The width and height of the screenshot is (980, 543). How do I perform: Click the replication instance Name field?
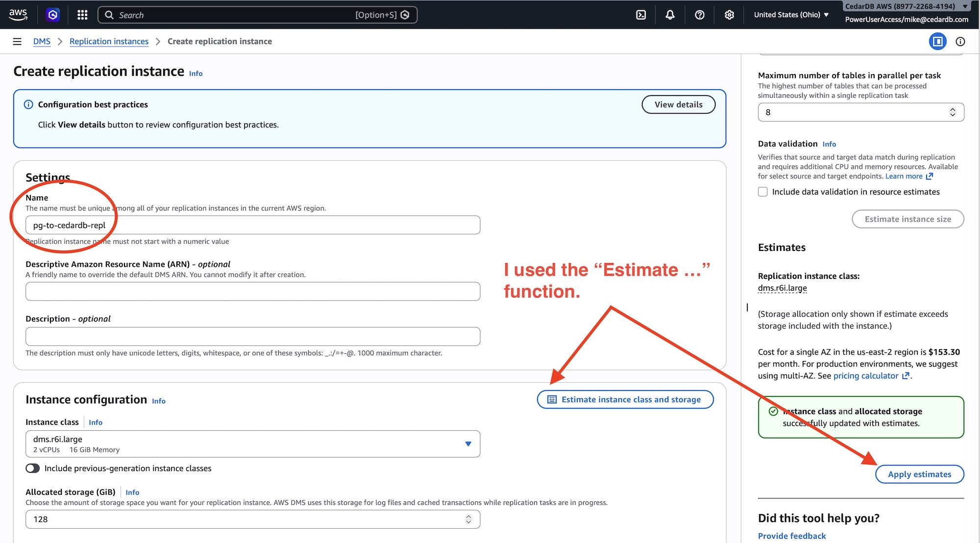coord(252,225)
